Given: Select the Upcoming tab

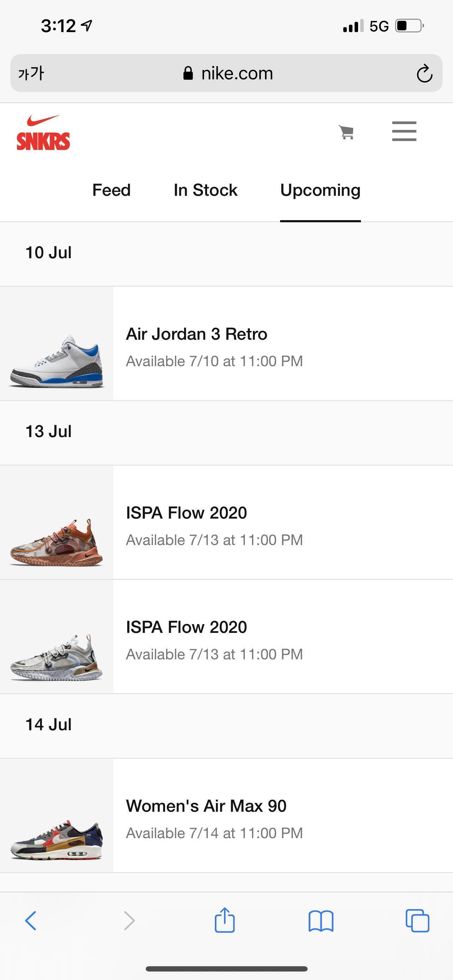Looking at the screenshot, I should (x=320, y=190).
